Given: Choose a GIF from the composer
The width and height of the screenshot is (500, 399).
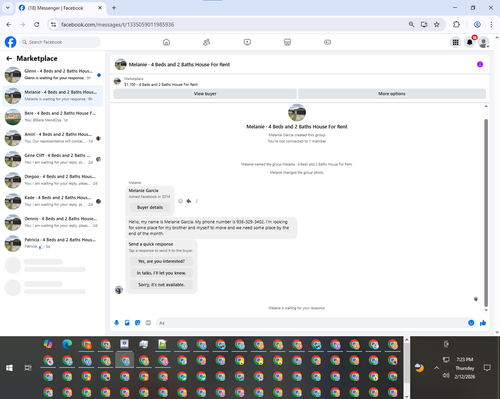Looking at the screenshot, I should (148, 323).
